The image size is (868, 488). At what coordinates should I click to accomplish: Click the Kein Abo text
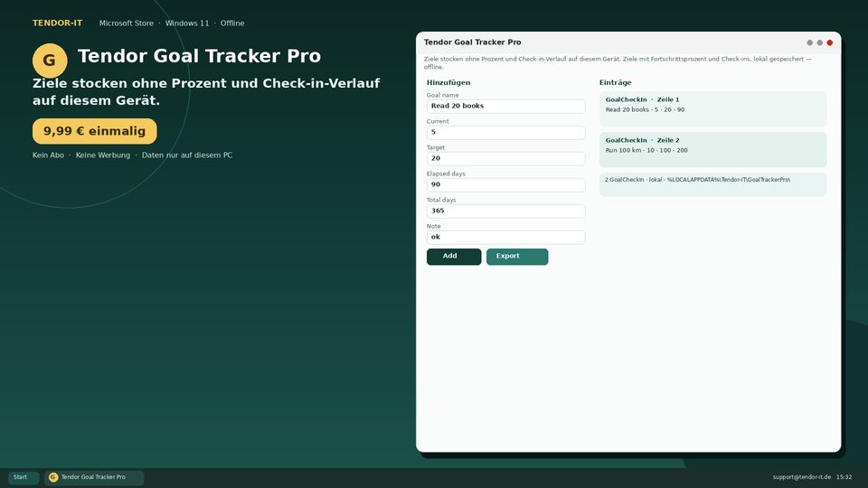[48, 155]
